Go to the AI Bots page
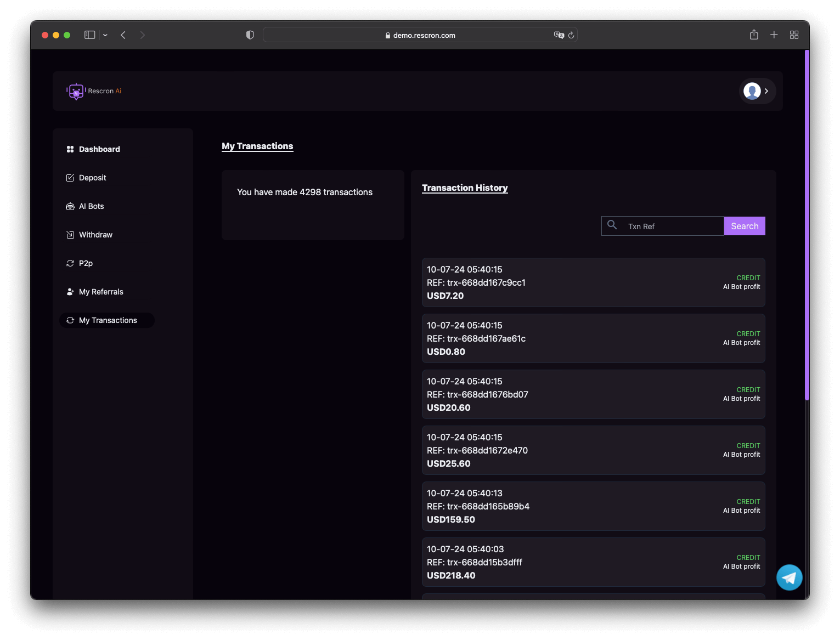The image size is (840, 640). tap(91, 206)
